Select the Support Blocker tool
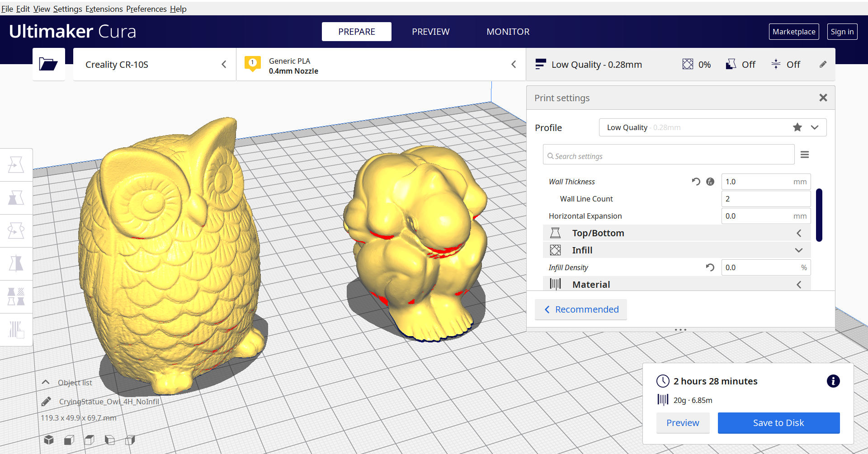868x454 pixels. point(16,329)
